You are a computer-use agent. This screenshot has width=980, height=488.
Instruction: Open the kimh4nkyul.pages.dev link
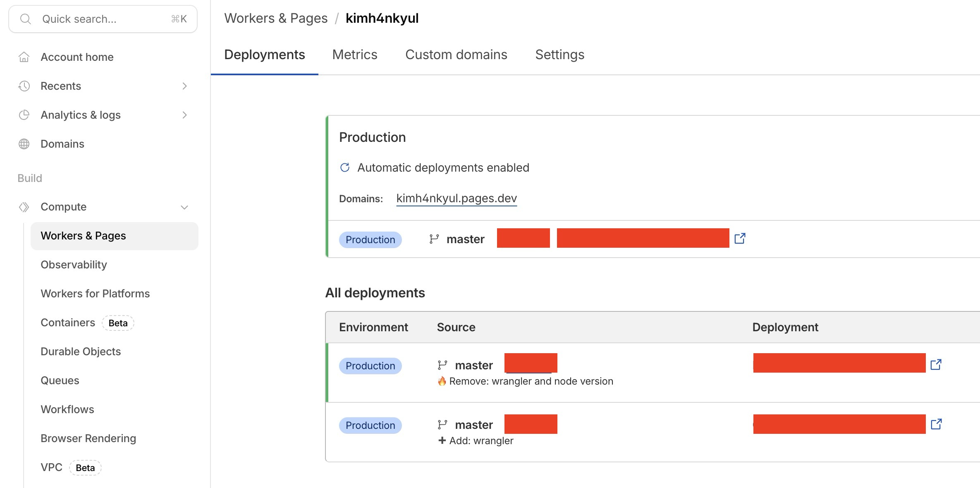click(456, 198)
